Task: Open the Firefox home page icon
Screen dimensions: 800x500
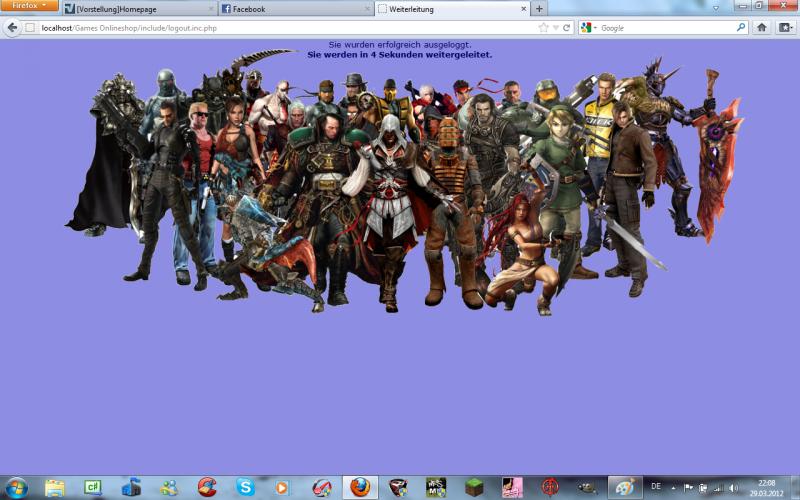Action: (x=761, y=28)
